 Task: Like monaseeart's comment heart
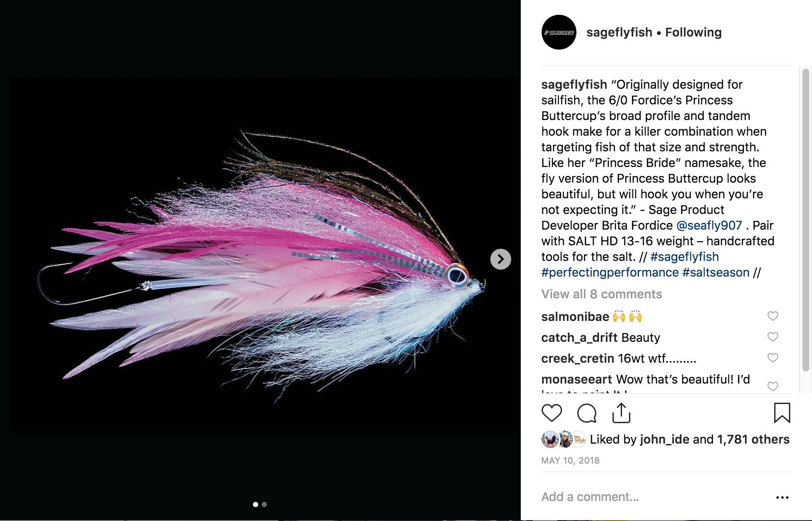[772, 386]
